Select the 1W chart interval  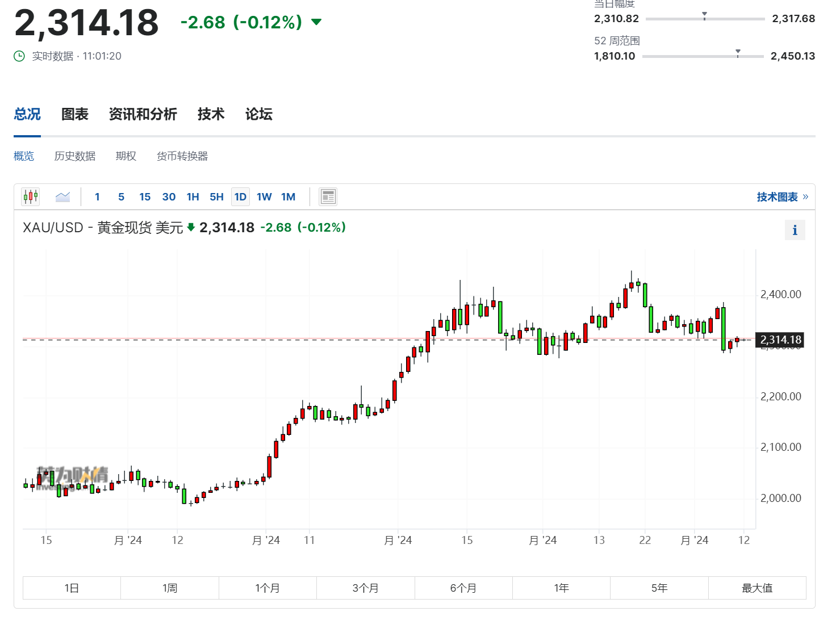pos(264,197)
